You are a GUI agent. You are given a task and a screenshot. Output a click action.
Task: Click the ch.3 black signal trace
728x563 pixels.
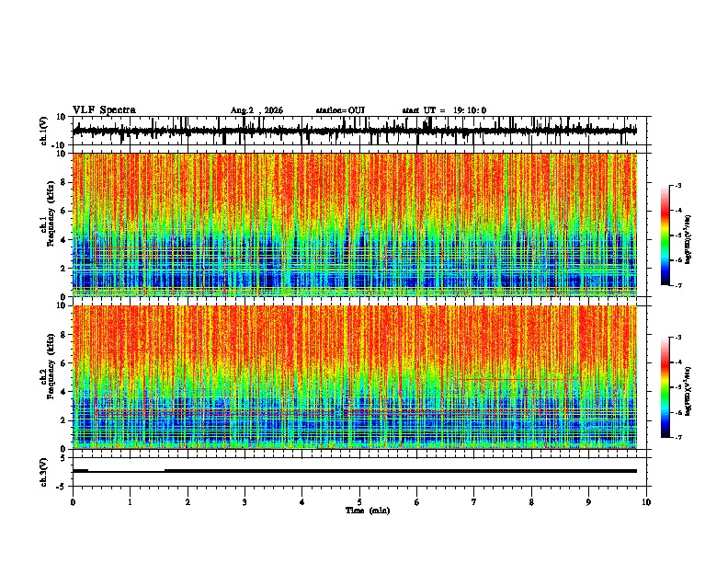(355, 471)
